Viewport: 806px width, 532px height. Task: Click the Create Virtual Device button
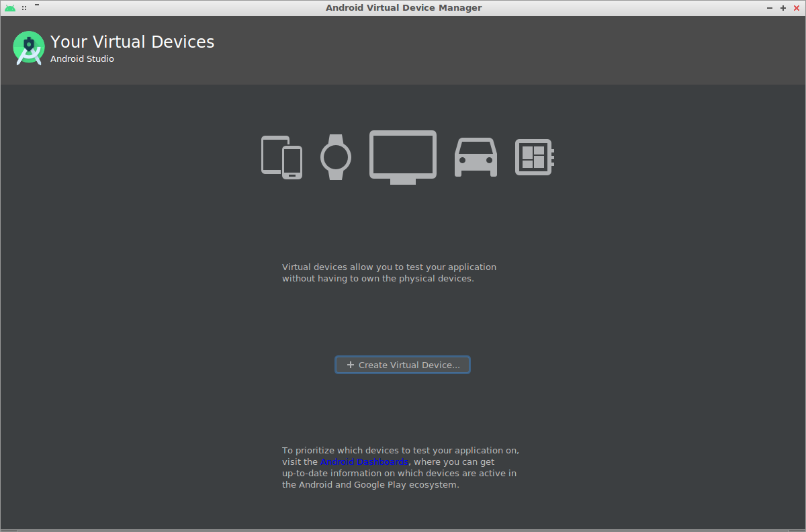click(x=402, y=365)
